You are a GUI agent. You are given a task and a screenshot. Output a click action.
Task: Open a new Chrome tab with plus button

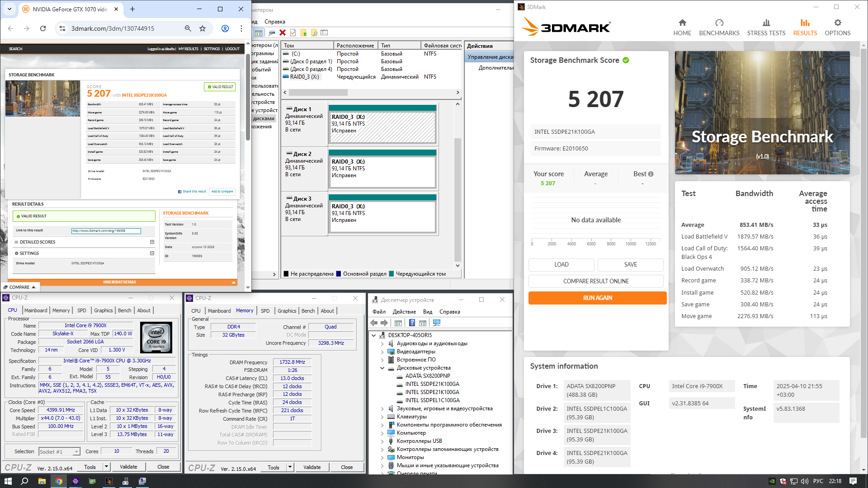(132, 9)
